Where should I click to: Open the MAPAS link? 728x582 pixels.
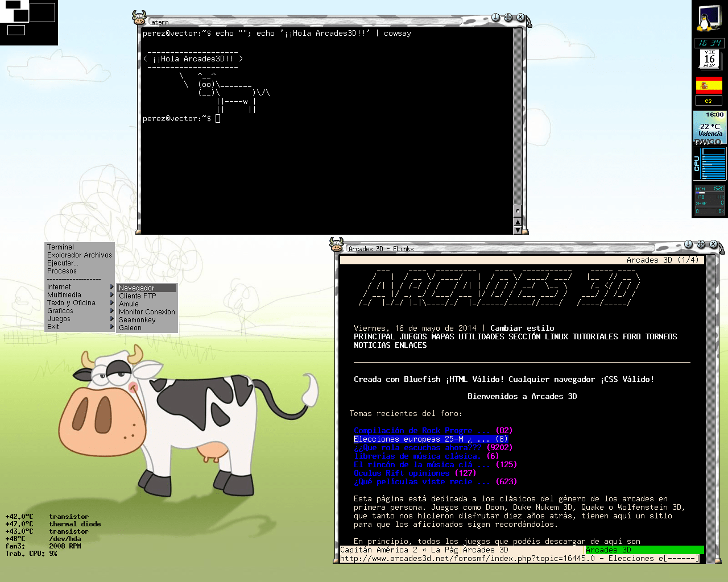coord(442,337)
